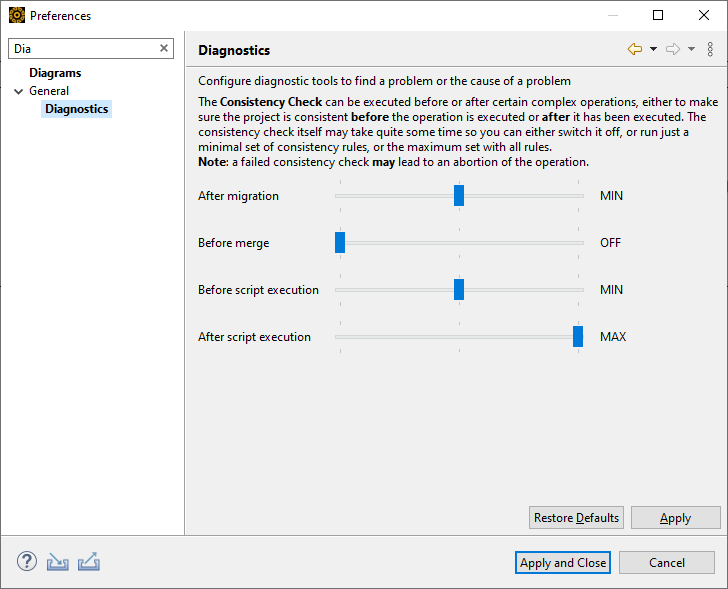
Task: Click the import preferences icon
Action: pos(58,562)
